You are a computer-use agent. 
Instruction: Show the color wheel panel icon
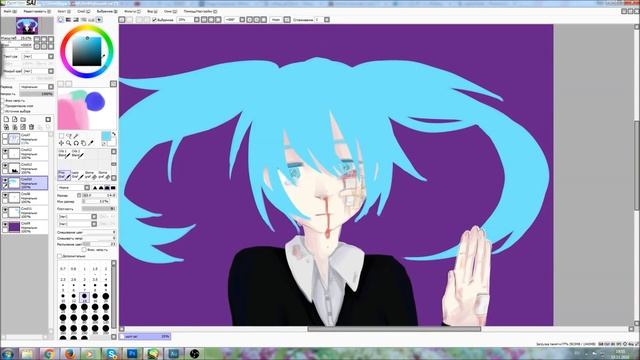tap(61, 20)
